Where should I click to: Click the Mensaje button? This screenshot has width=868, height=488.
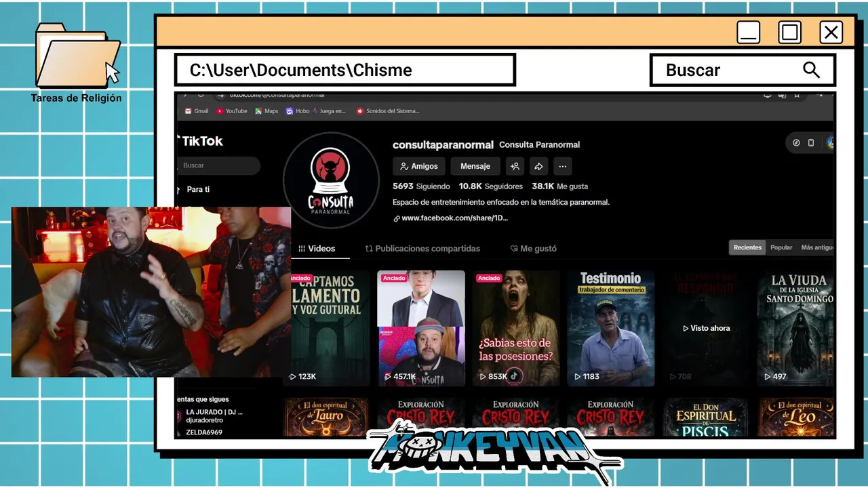point(475,166)
